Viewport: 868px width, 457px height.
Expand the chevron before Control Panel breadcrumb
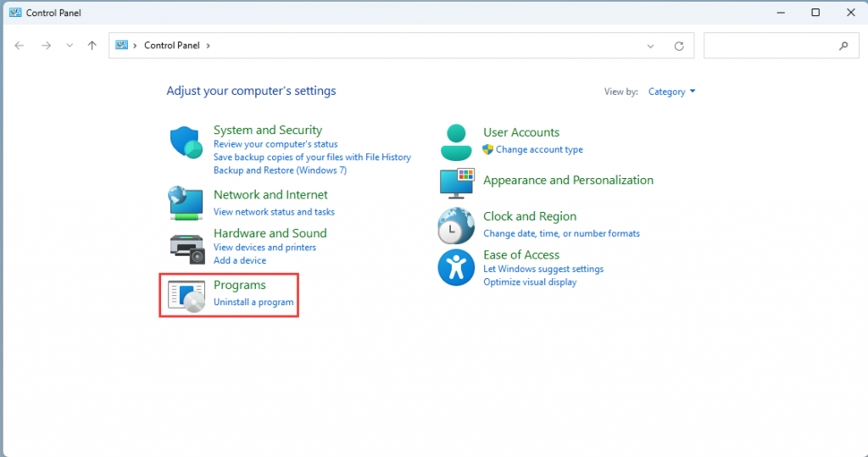(135, 46)
